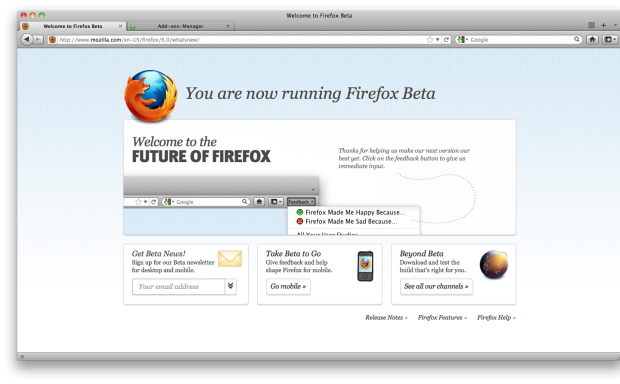Switch to the Welcome to Firefox Beta tab
The width and height of the screenshot is (620, 384).
point(72,26)
